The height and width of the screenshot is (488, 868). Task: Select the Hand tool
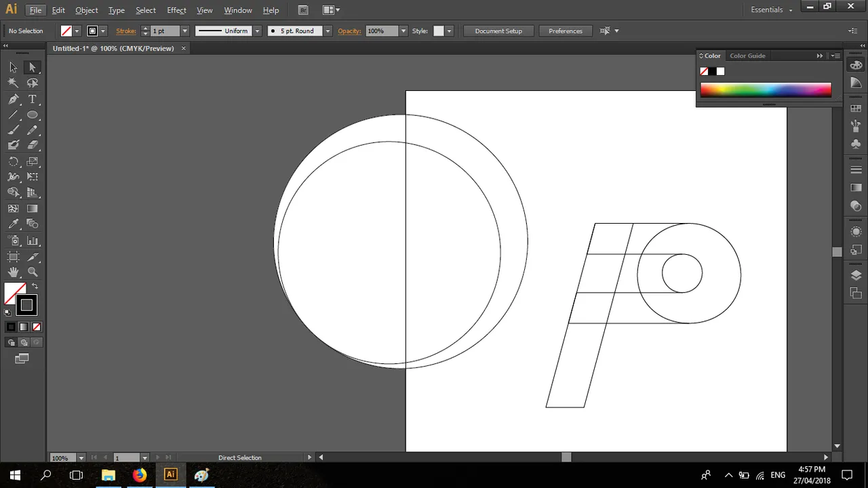coord(13,272)
